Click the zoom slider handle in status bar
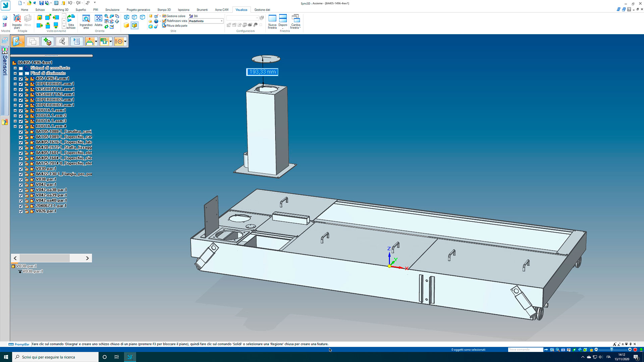 click(x=611, y=350)
